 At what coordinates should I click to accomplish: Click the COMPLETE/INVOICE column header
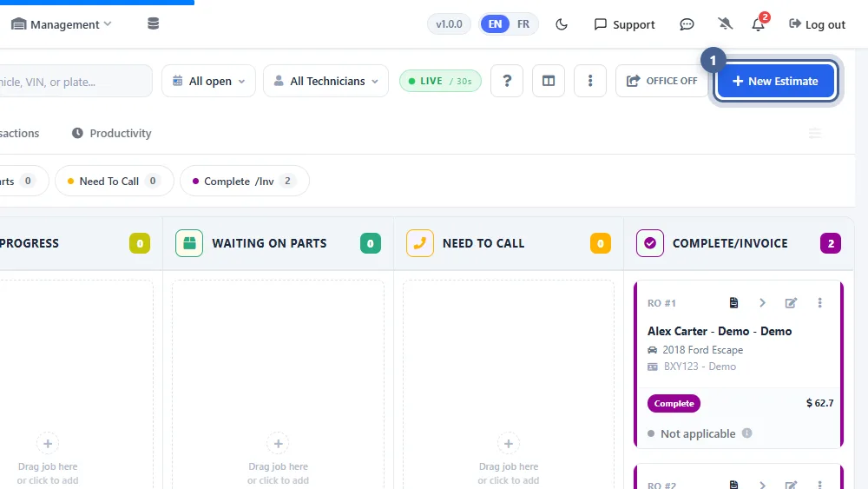tap(730, 243)
